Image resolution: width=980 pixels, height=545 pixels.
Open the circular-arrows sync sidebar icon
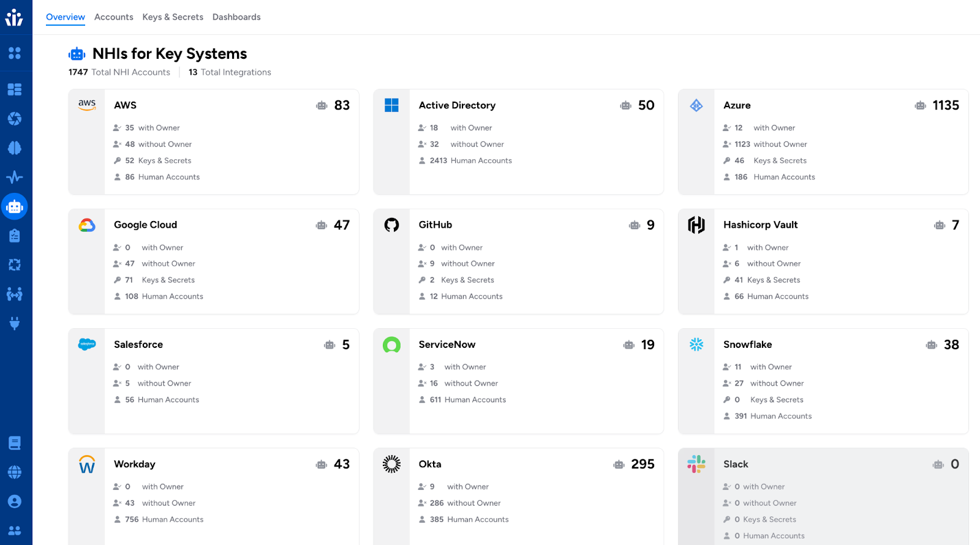point(15,265)
